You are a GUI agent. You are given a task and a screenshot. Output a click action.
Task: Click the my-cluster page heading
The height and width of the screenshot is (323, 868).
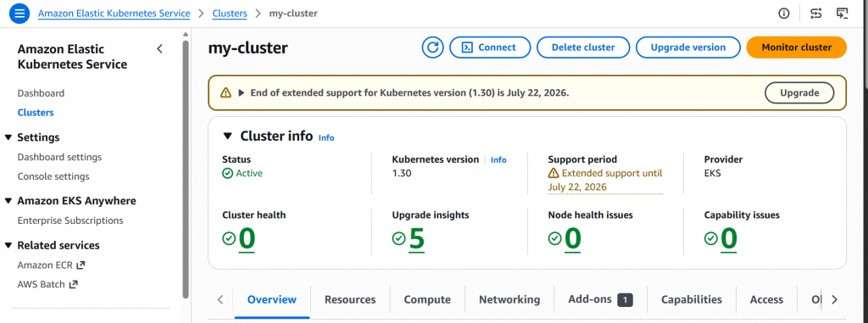[x=248, y=48]
